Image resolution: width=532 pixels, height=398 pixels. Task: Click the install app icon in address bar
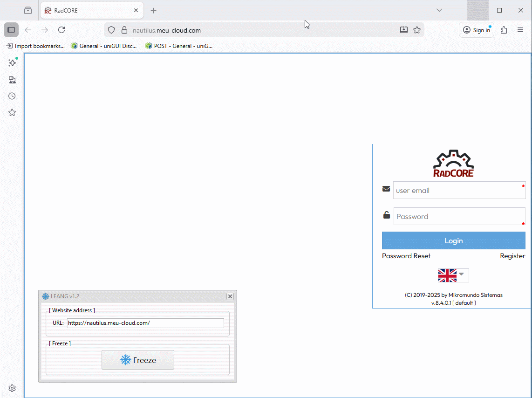pos(404,30)
